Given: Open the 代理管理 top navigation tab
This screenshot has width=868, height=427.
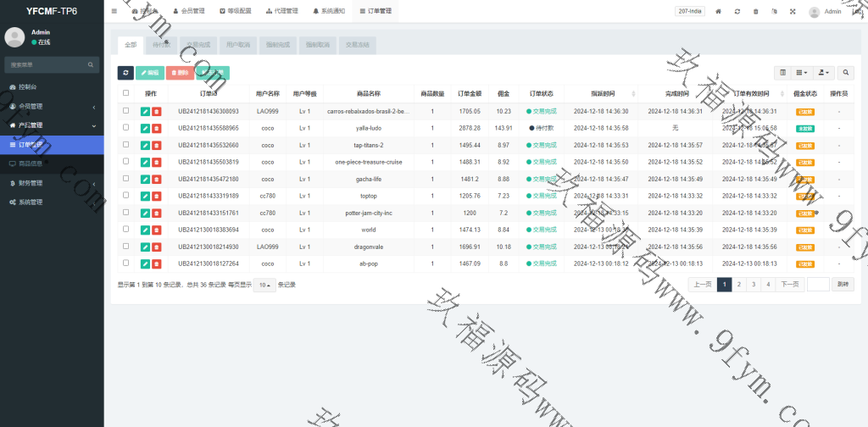Looking at the screenshot, I should (x=281, y=12).
